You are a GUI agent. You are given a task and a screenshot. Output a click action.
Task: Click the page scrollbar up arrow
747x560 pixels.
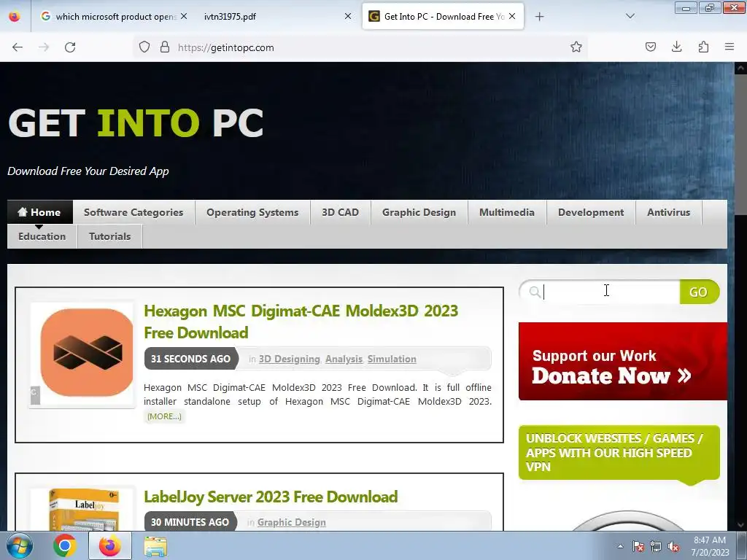(x=740, y=68)
